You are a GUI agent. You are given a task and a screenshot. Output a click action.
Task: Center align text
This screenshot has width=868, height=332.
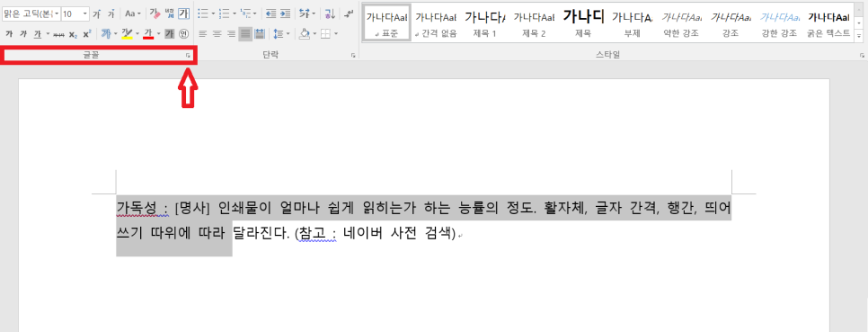pyautogui.click(x=217, y=34)
